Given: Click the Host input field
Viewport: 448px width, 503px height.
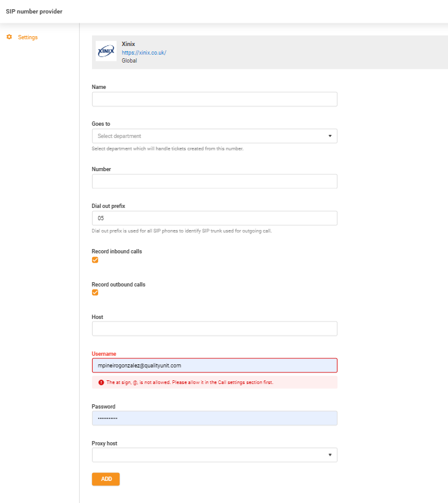Looking at the screenshot, I should (x=214, y=328).
